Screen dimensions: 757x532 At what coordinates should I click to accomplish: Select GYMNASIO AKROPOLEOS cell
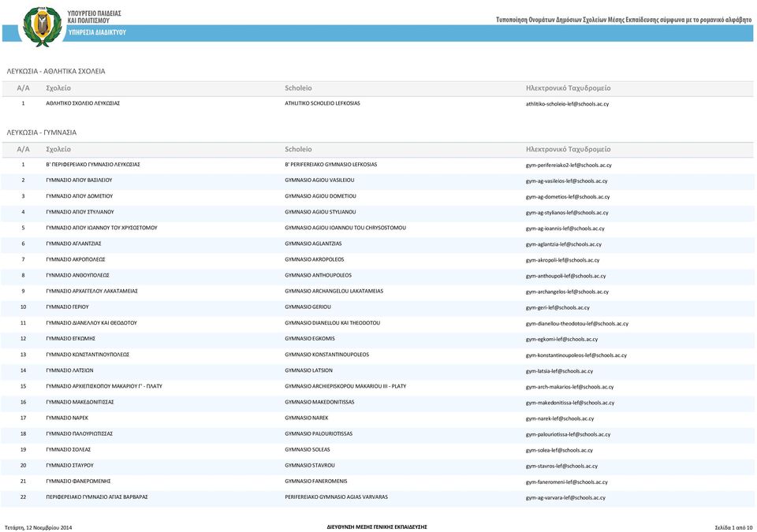(x=315, y=260)
